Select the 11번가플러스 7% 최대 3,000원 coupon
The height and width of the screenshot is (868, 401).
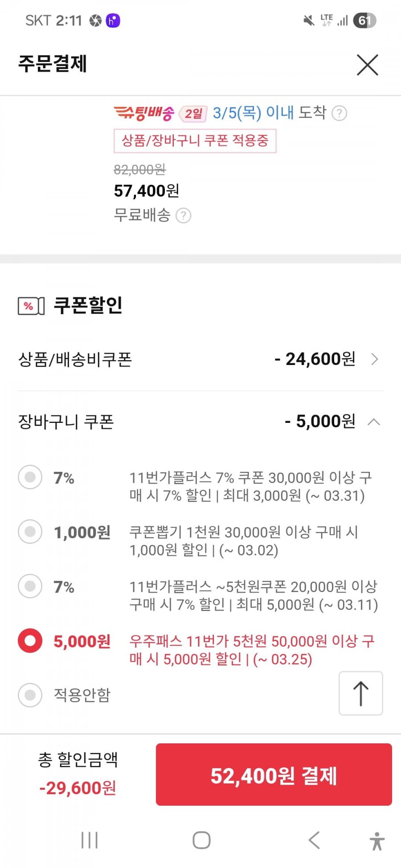pyautogui.click(x=30, y=477)
